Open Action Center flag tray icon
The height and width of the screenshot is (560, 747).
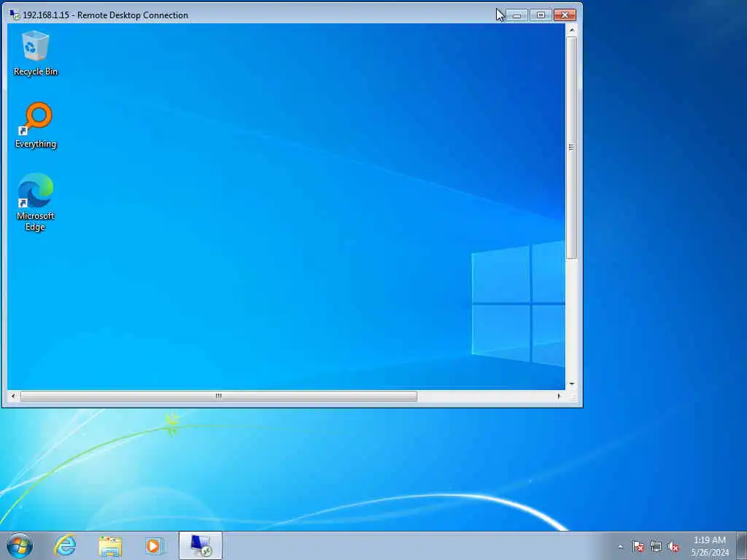click(638, 547)
